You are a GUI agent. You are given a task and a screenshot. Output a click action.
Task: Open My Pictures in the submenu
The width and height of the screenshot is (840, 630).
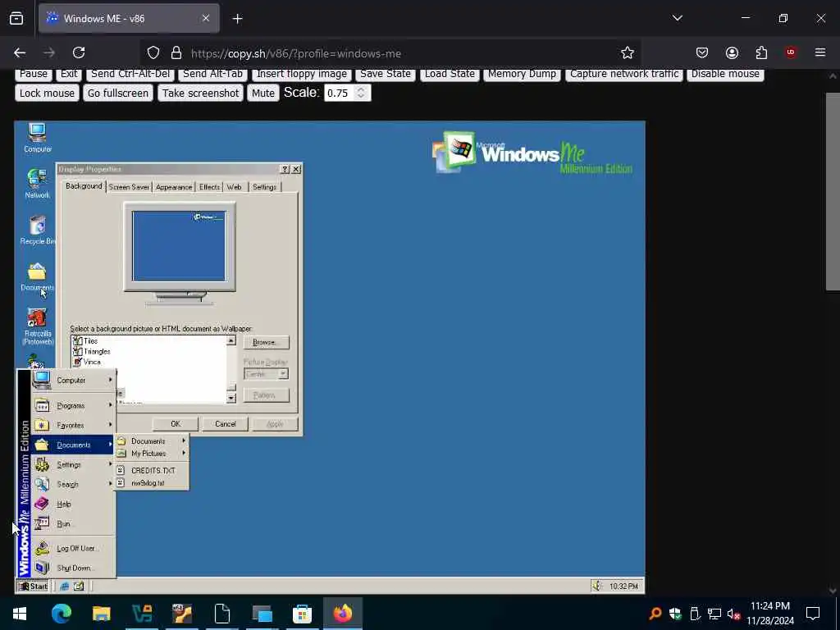(152, 453)
